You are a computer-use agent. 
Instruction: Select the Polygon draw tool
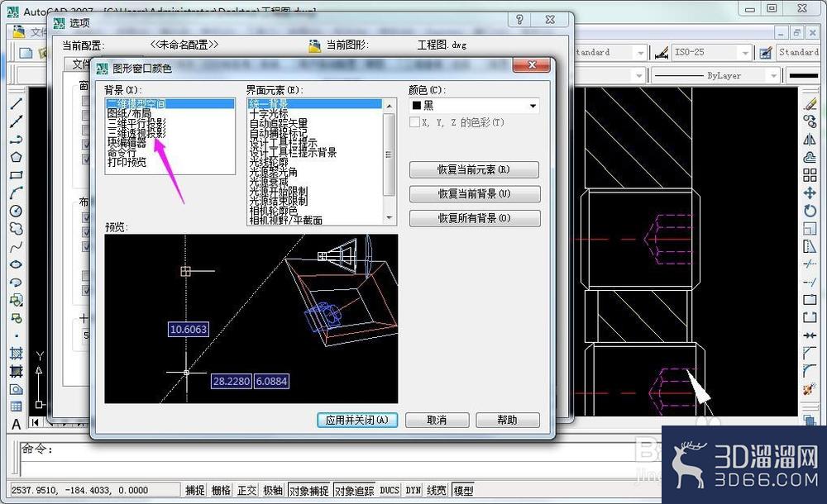[17, 157]
